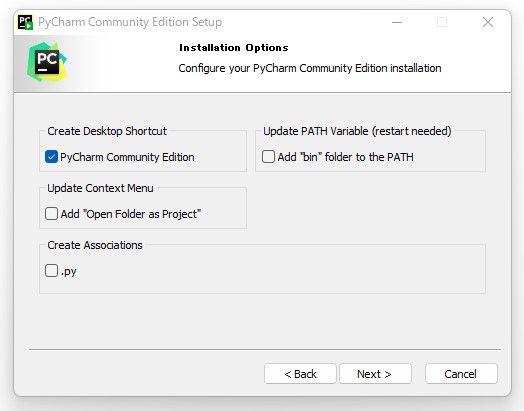The image size is (524, 411).
Task: Click the "Configure your PyCharm Community Edition installation" subtitle
Action: [x=310, y=68]
